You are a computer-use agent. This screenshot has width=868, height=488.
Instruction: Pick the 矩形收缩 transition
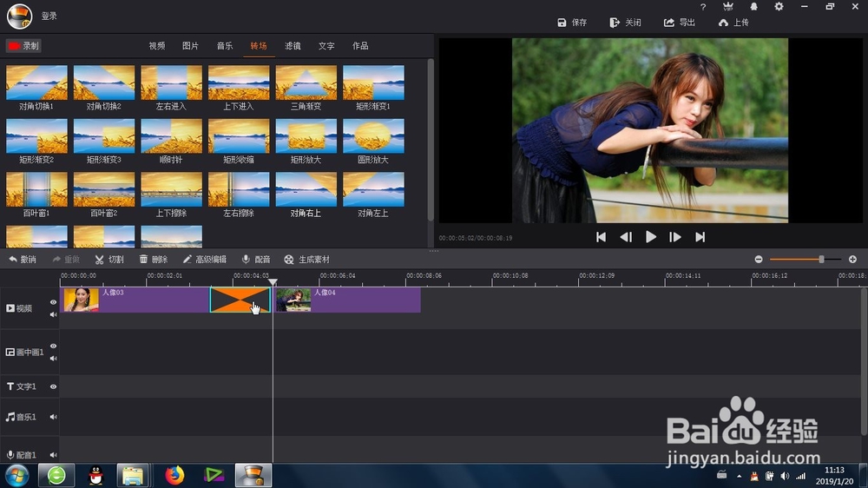(x=239, y=136)
